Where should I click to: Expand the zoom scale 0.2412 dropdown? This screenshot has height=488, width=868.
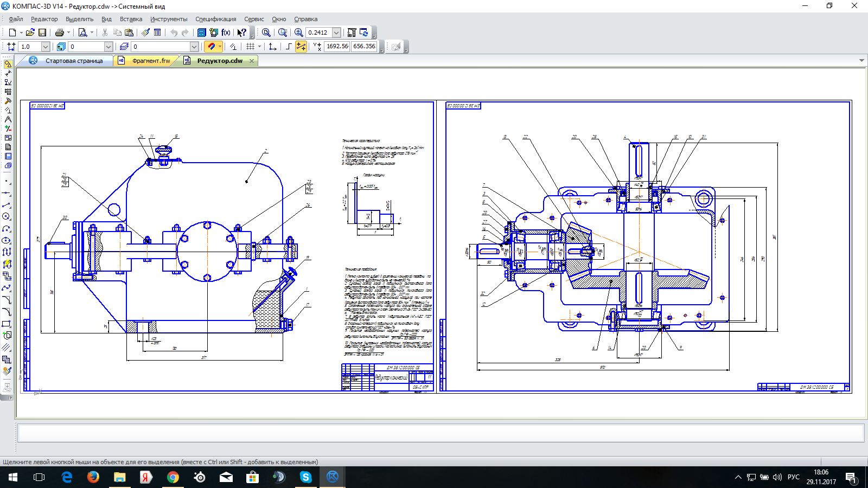[x=336, y=33]
